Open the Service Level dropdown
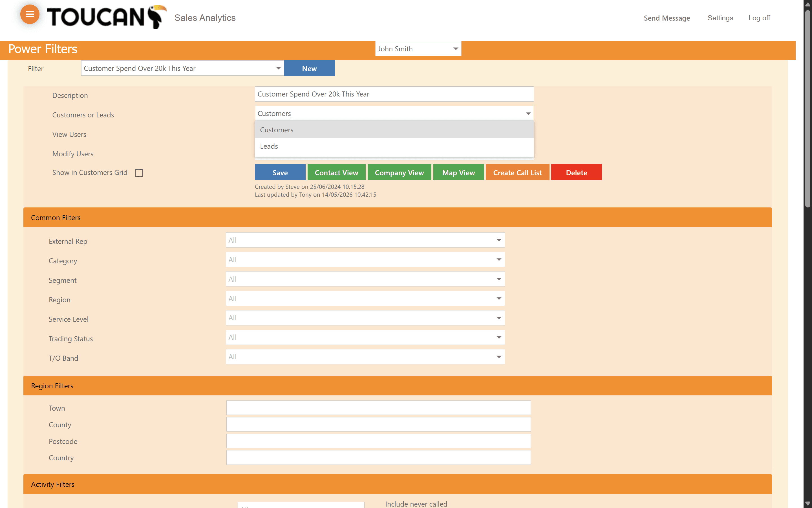The image size is (812, 508). (x=365, y=318)
